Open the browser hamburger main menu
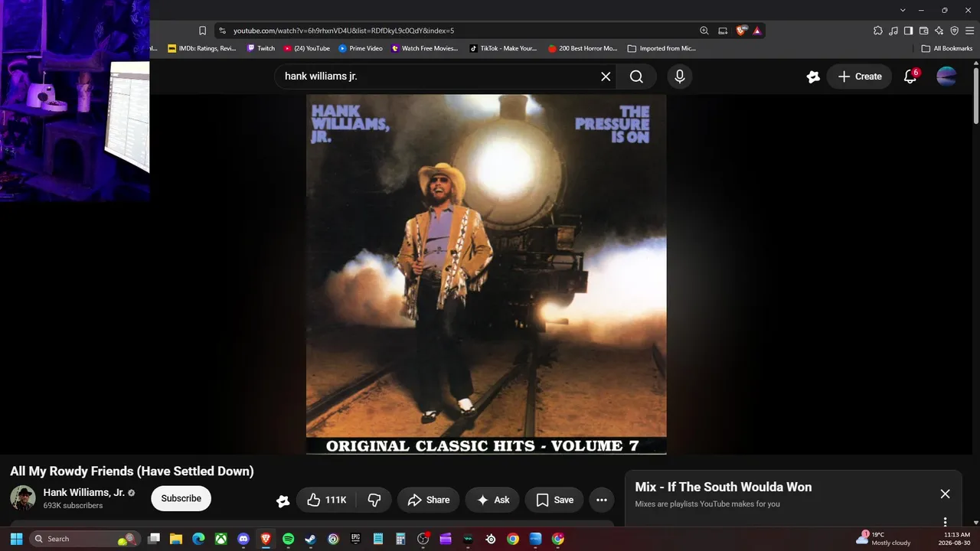 (969, 31)
